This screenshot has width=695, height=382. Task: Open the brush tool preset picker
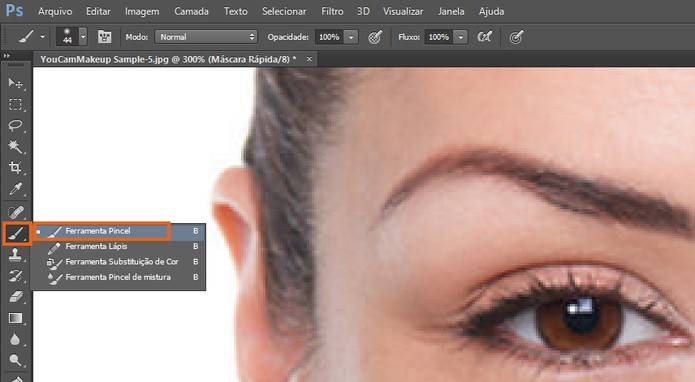click(26, 37)
